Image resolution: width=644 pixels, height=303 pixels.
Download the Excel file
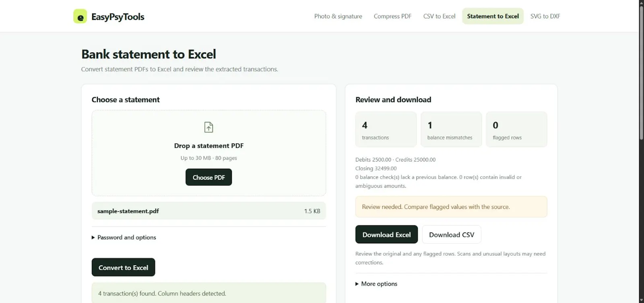point(386,234)
